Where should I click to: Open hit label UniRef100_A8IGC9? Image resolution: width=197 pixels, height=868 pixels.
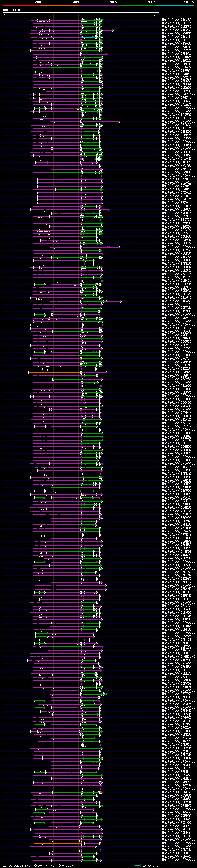pos(177,125)
